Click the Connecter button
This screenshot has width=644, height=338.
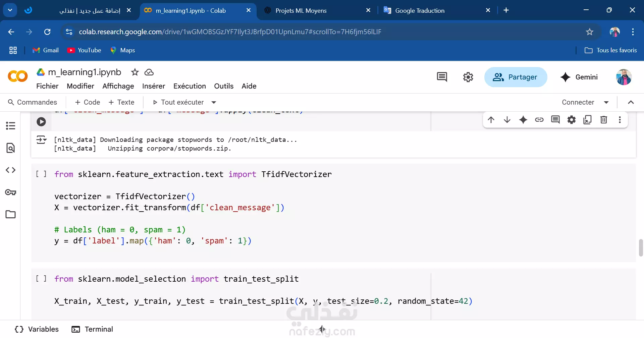click(x=578, y=102)
